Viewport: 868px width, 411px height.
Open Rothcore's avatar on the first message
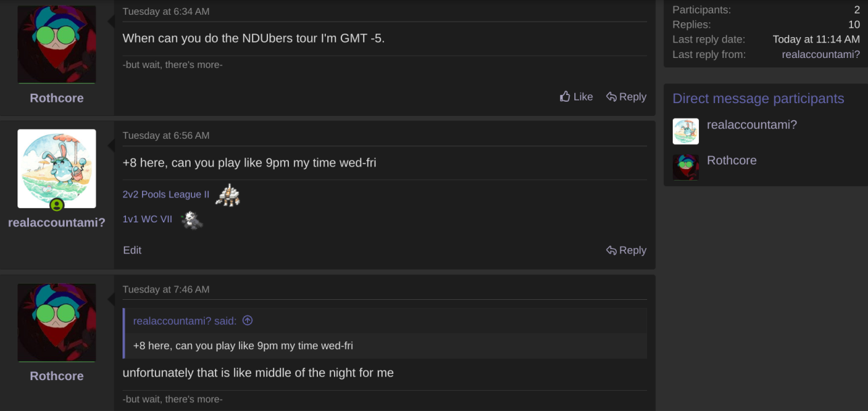(x=57, y=44)
